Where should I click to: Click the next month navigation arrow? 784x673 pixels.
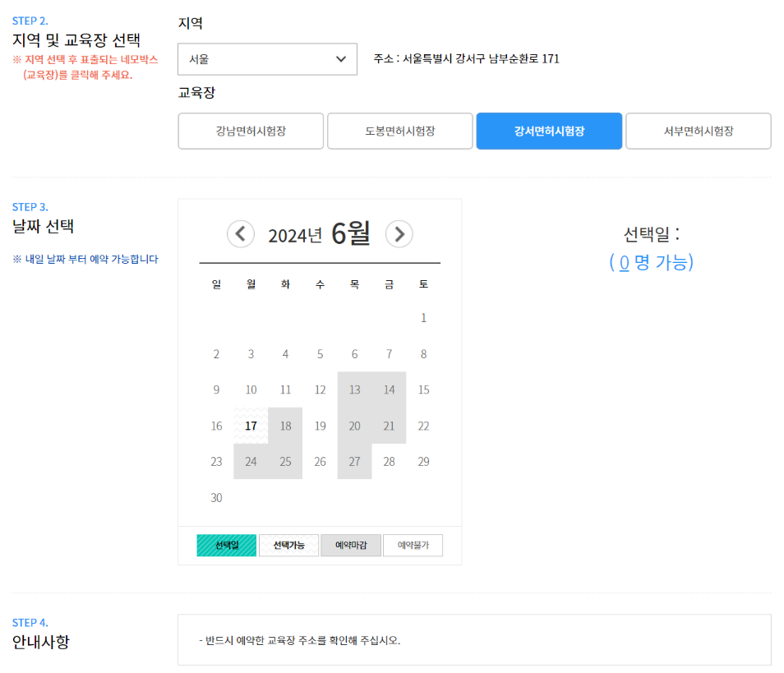[x=399, y=233]
